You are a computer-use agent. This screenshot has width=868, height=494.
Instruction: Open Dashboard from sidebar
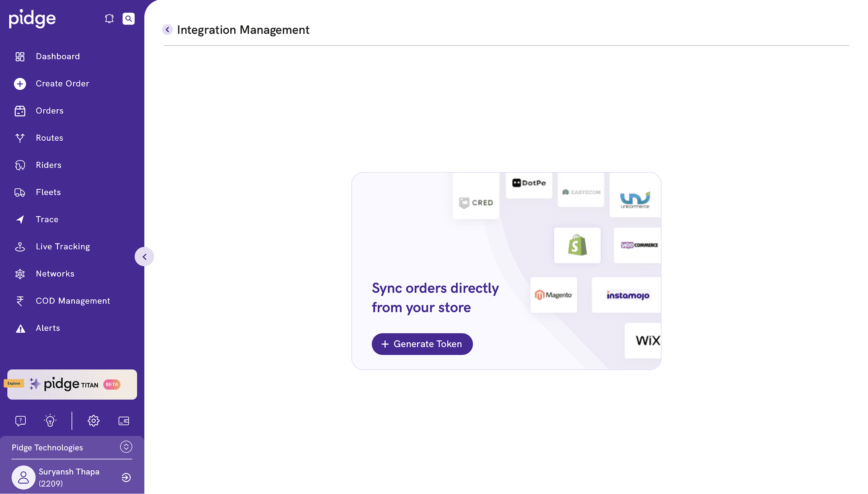57,56
